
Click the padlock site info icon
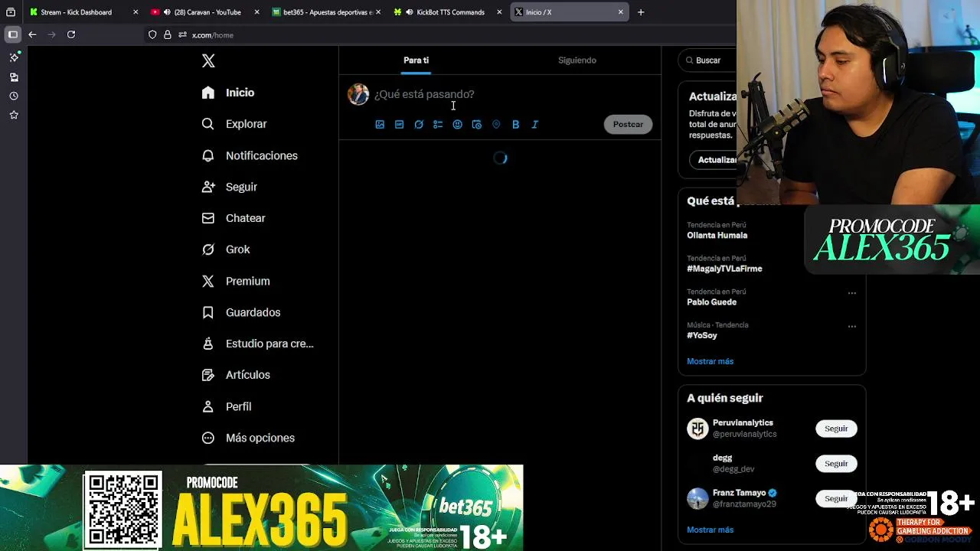click(x=168, y=34)
